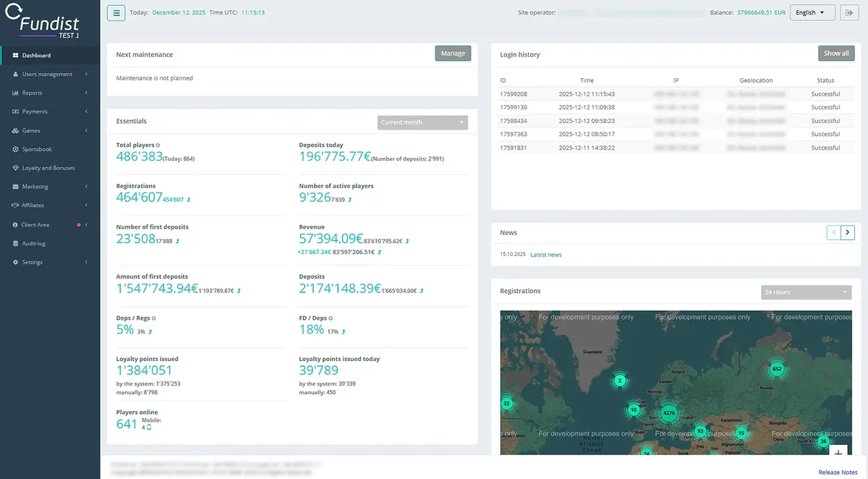Open the Latest news link
868x479 pixels.
[546, 255]
